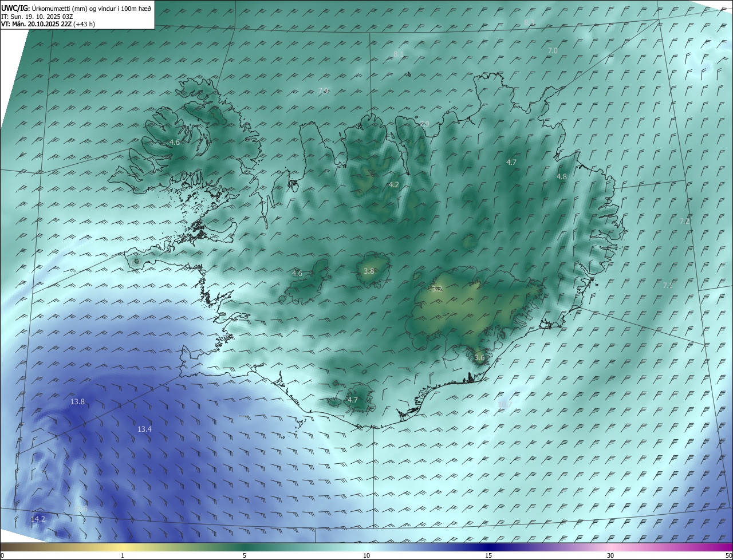The height and width of the screenshot is (560, 733).
Task: Select the 2.9 value label
Action: (424, 124)
